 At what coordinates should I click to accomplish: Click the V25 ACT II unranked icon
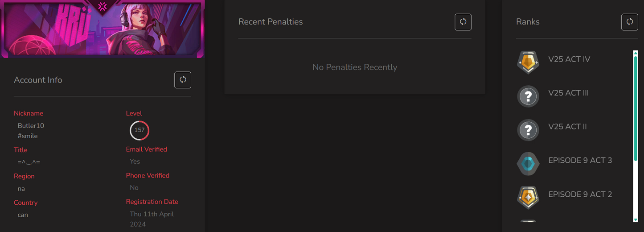point(528,129)
